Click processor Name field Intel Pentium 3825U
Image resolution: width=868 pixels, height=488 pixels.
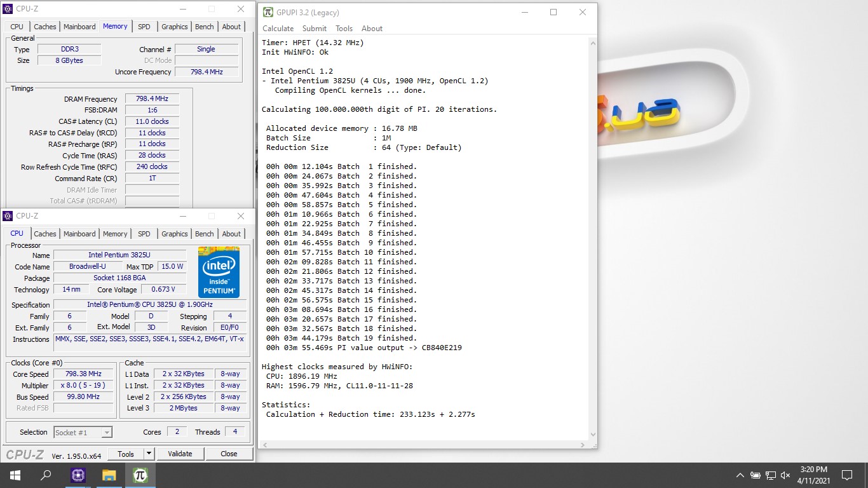(x=119, y=255)
